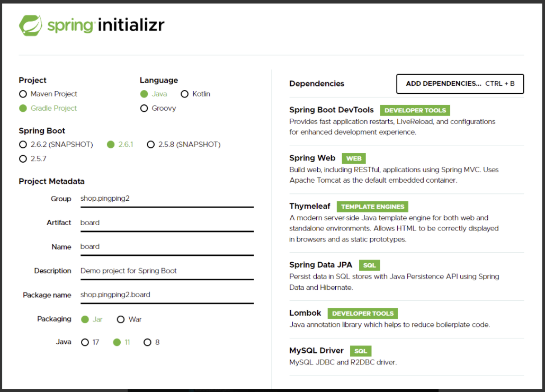Click the Dependencies heading

pyautogui.click(x=317, y=84)
